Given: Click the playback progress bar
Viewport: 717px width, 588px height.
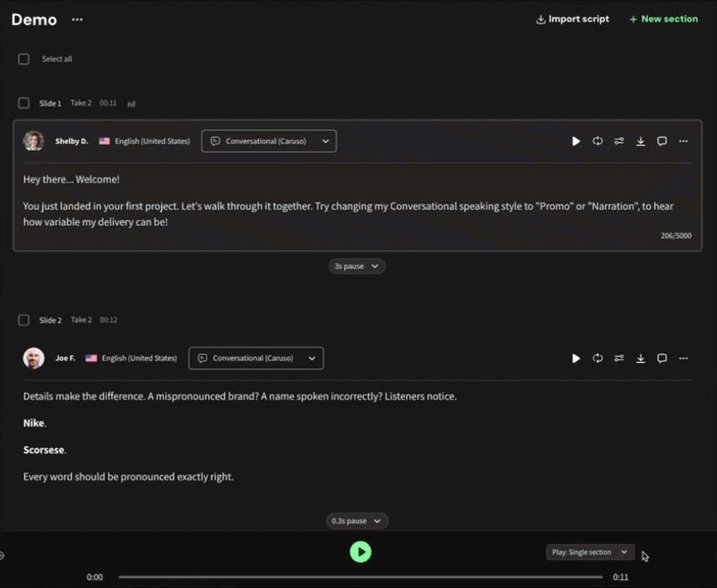Looking at the screenshot, I should (358, 577).
